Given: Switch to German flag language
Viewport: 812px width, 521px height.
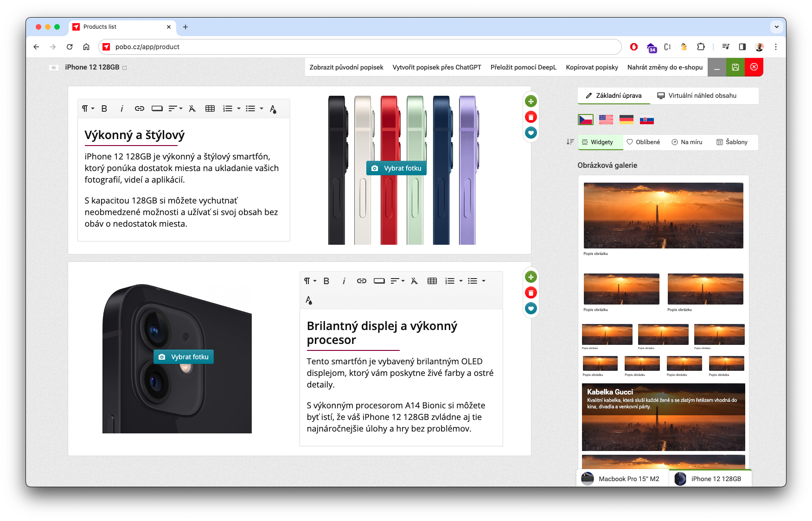Looking at the screenshot, I should pyautogui.click(x=627, y=120).
